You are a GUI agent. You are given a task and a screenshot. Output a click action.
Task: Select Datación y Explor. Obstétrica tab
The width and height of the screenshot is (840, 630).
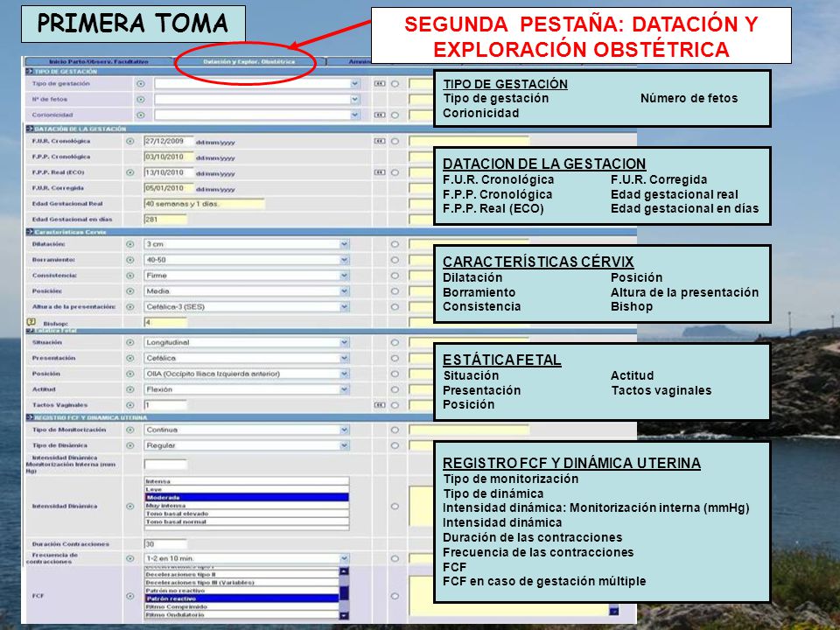tap(248, 61)
